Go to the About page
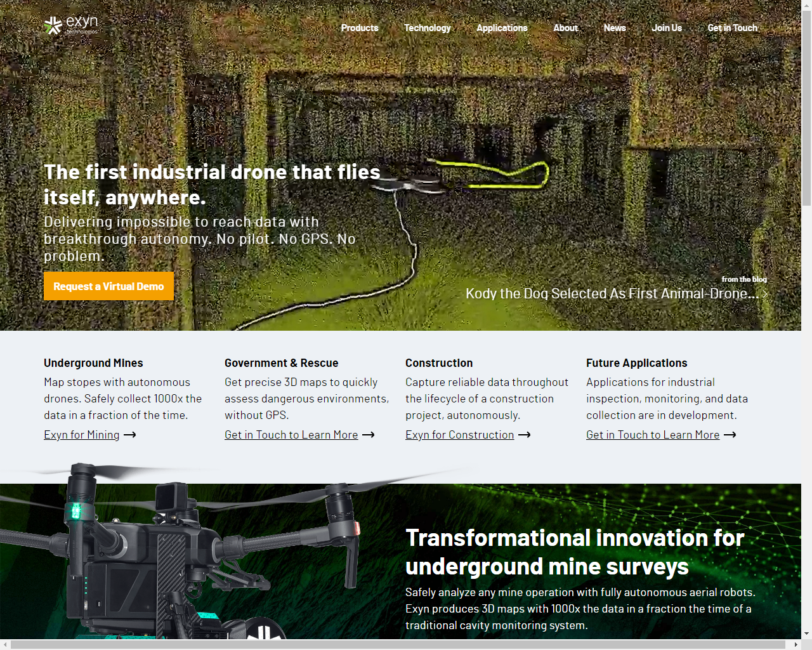The image size is (812, 650). [565, 28]
